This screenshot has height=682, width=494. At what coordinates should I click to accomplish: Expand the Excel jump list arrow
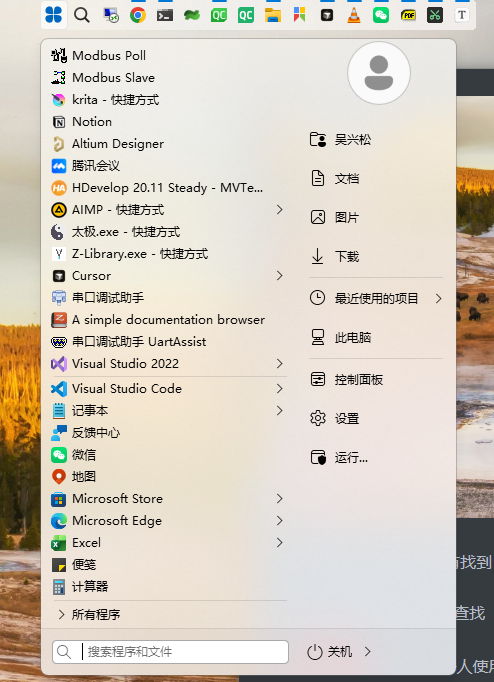(280, 542)
